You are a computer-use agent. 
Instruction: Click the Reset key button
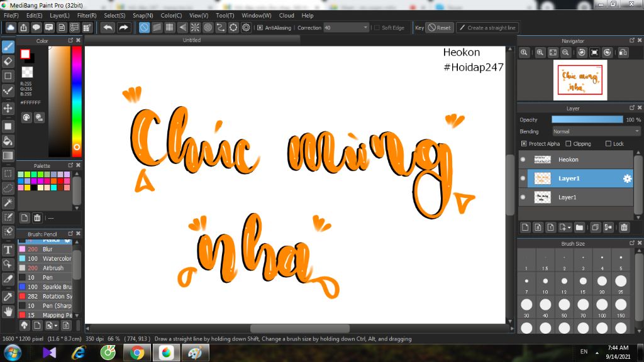pyautogui.click(x=440, y=28)
